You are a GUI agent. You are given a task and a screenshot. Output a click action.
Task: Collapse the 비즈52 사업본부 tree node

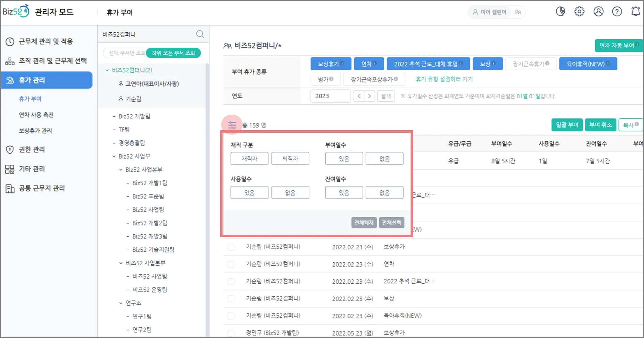click(121, 263)
